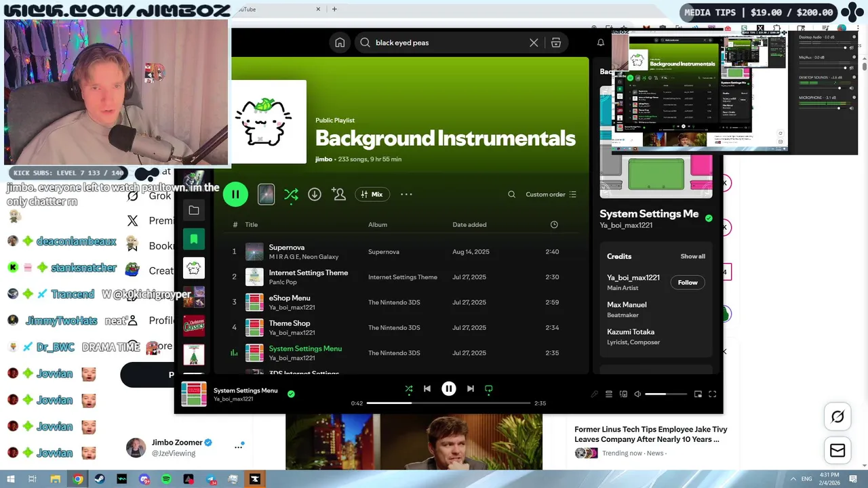Open a new browser tab with plus
Screen dimensions: 868x488
(x=334, y=9)
